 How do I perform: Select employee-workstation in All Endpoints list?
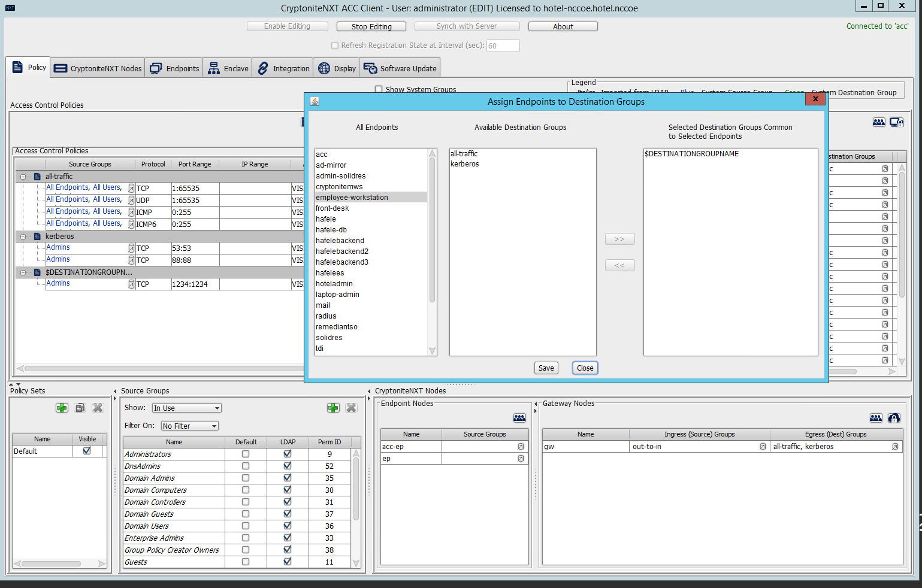(x=371, y=198)
